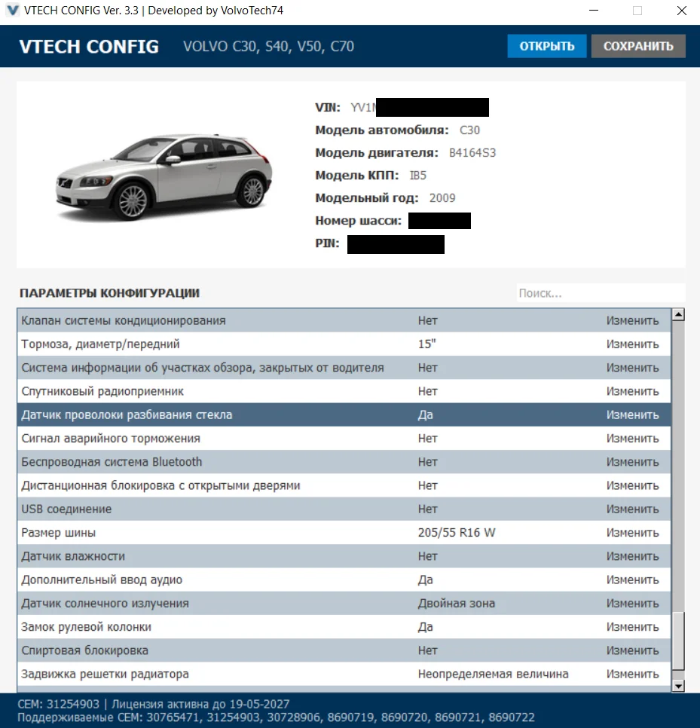The height and width of the screenshot is (728, 700).
Task: Select the Датчик влажности row name
Action: [73, 556]
